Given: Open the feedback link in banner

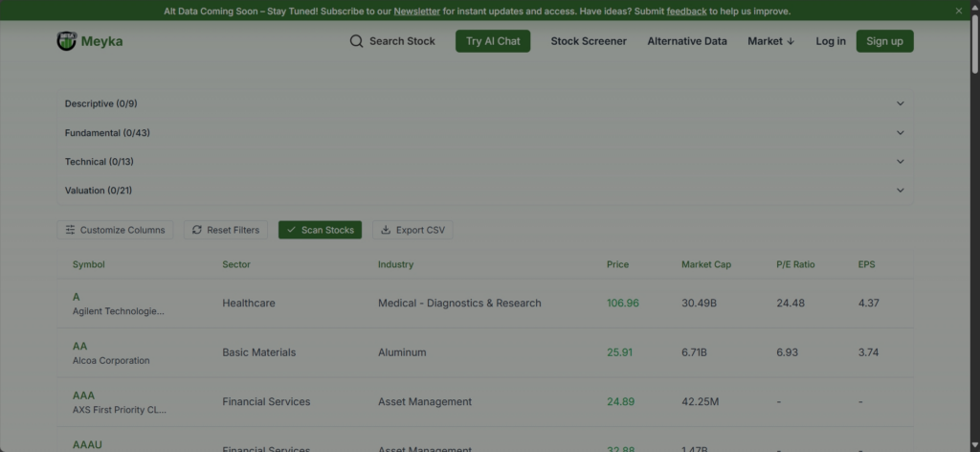Looking at the screenshot, I should 686,11.
